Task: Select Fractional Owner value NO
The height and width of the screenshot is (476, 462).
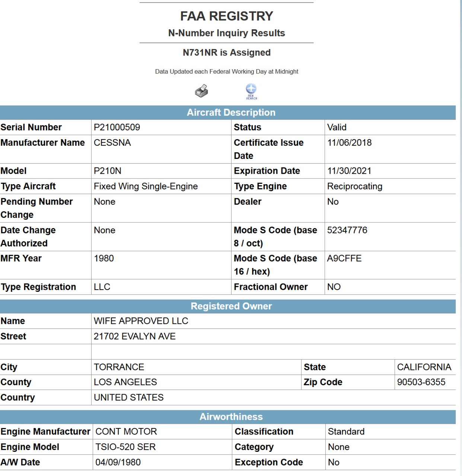Action: pos(334,287)
